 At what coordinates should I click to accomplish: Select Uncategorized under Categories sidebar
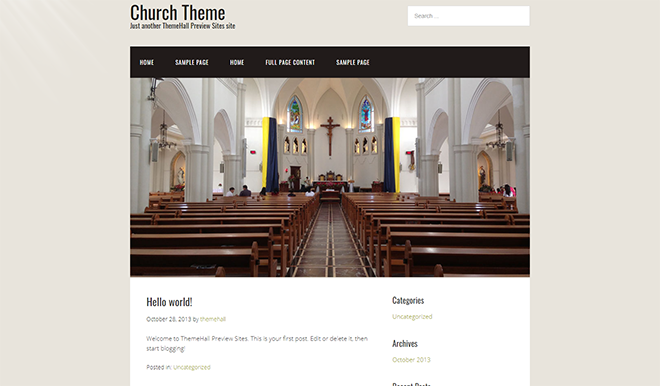412,317
